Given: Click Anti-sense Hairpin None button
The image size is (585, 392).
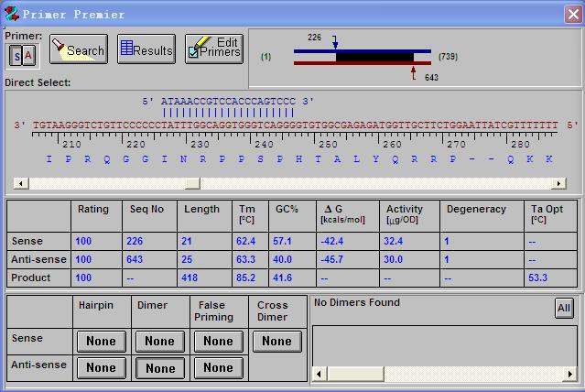Looking at the screenshot, I should click(x=101, y=368).
